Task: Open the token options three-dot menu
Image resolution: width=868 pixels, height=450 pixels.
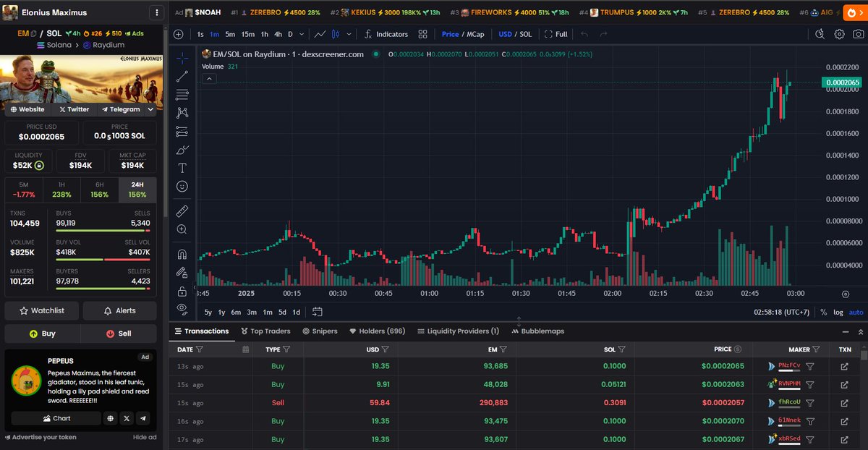Action: (156, 12)
